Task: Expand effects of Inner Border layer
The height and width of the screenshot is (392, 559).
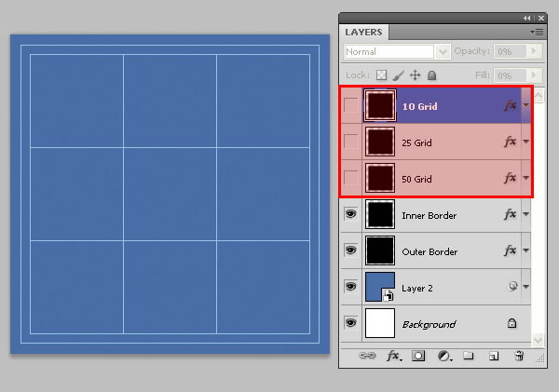Action: [x=525, y=214]
